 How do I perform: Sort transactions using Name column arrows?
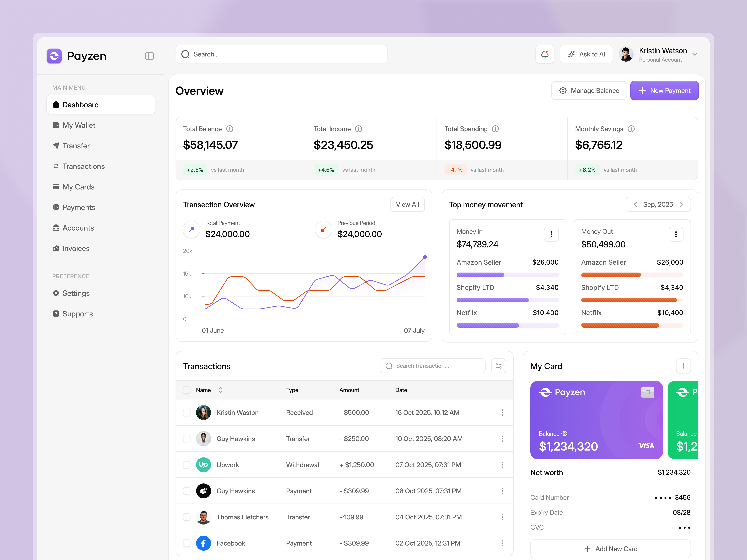click(220, 390)
